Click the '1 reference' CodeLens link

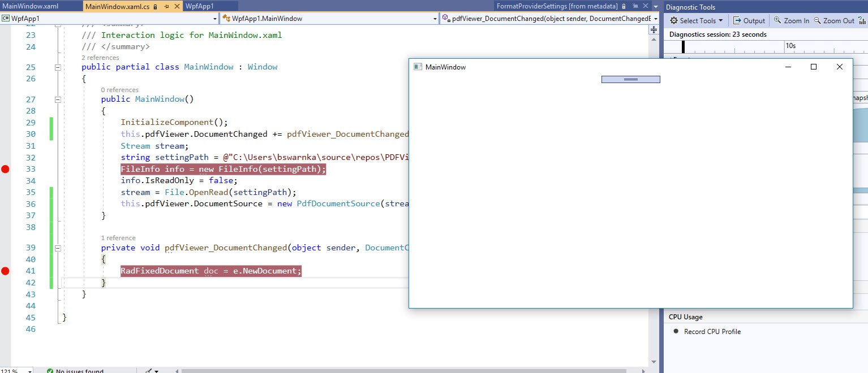[118, 238]
